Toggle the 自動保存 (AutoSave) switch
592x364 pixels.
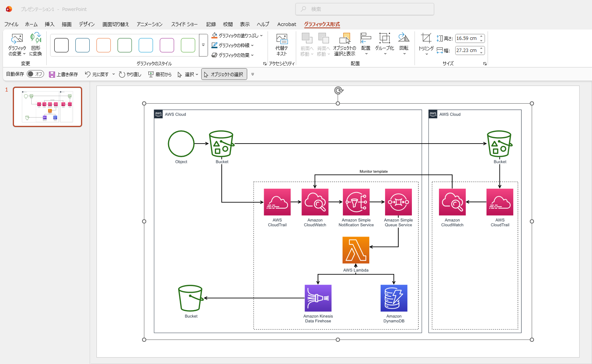point(35,74)
